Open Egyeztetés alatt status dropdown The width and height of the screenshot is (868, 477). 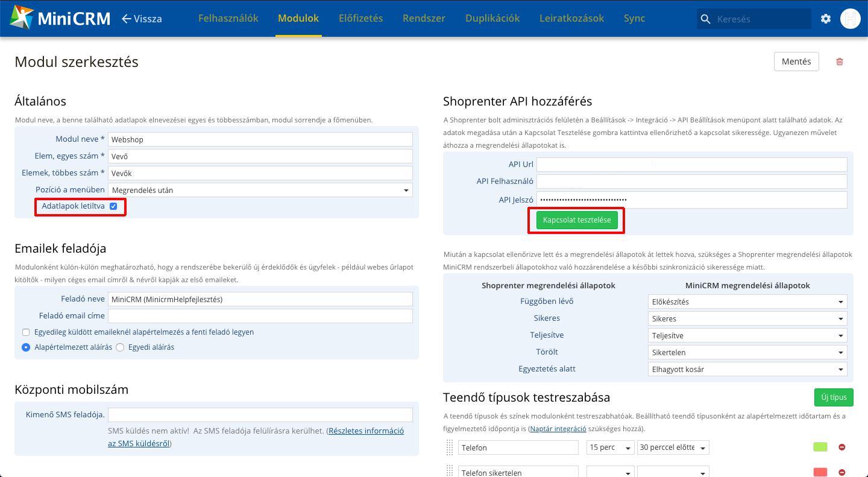coord(747,369)
